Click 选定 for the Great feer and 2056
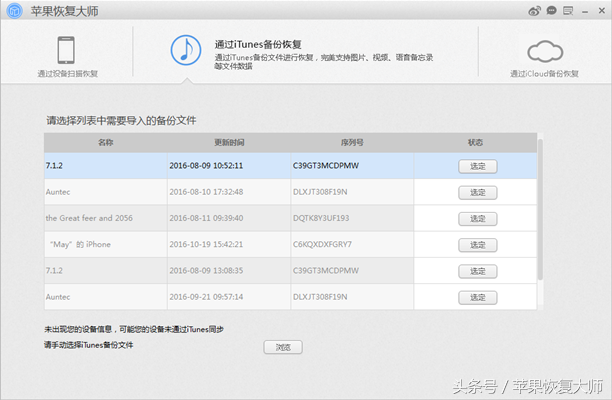Image resolution: width=612 pixels, height=400 pixels. [x=477, y=219]
